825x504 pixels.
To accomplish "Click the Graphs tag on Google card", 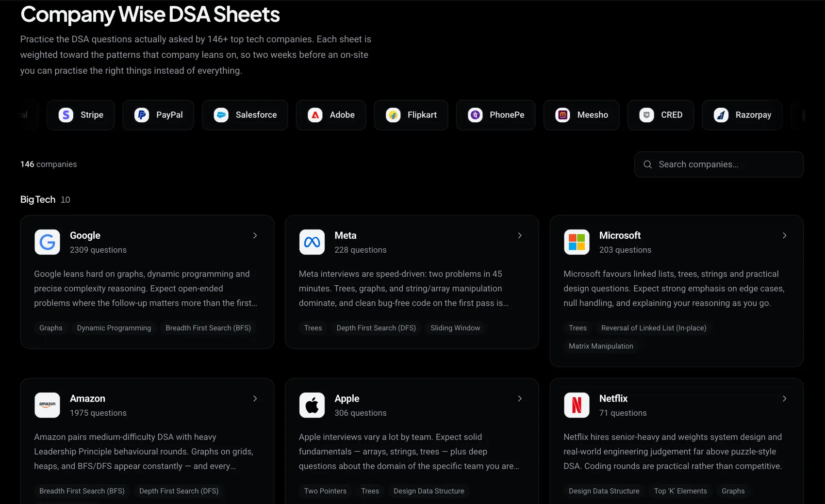I will [51, 328].
